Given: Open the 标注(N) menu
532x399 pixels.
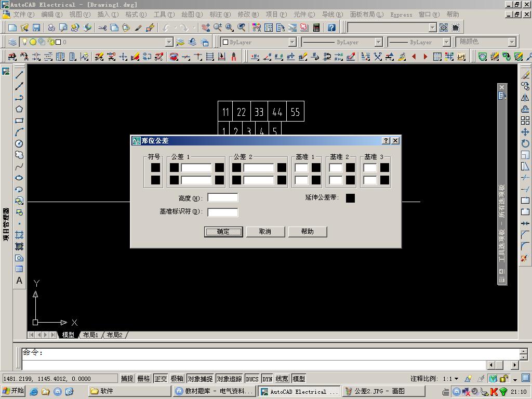Looking at the screenshot, I should pos(220,15).
